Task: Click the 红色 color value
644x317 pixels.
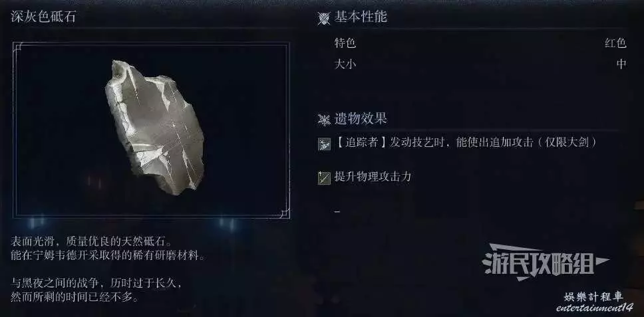Action: tap(615, 43)
